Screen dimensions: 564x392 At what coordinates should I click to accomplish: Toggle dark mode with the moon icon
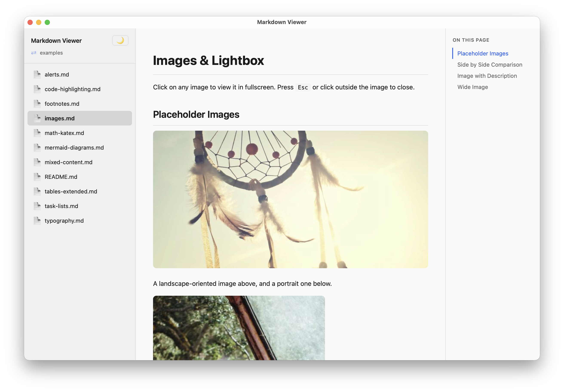[120, 40]
